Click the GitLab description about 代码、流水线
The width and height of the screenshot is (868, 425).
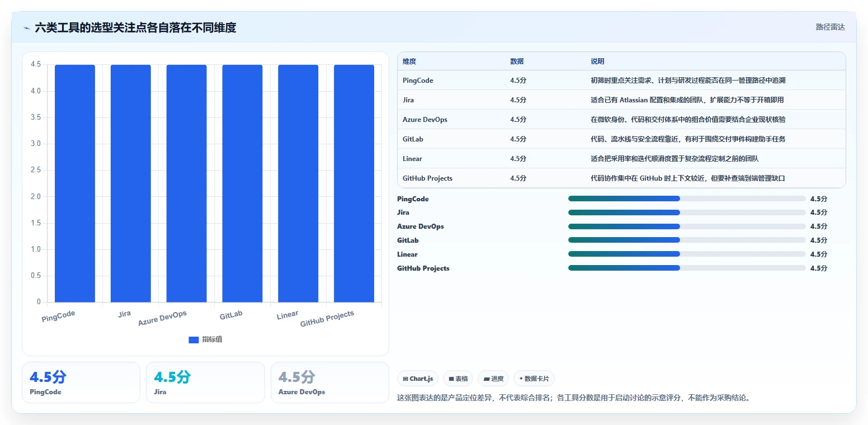point(688,139)
